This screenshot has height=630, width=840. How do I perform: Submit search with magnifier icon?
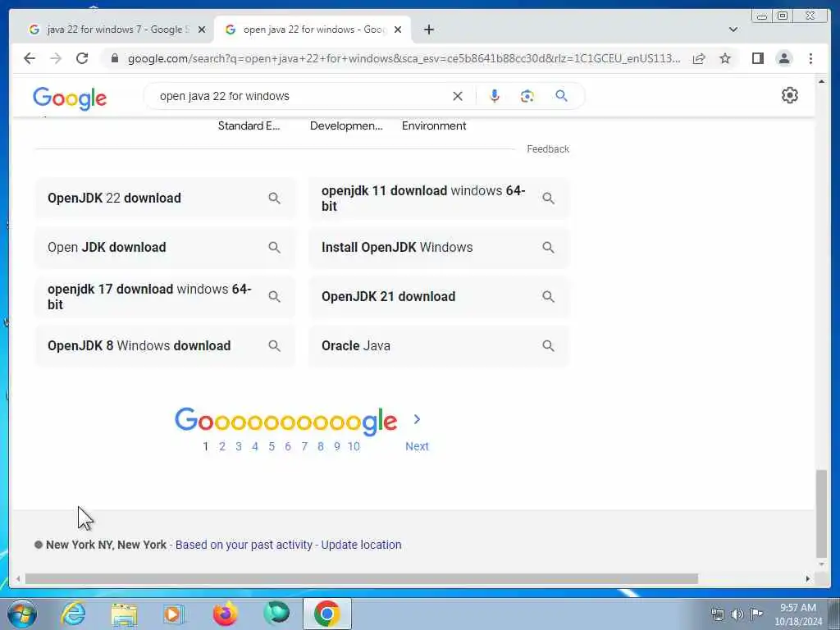click(x=561, y=96)
